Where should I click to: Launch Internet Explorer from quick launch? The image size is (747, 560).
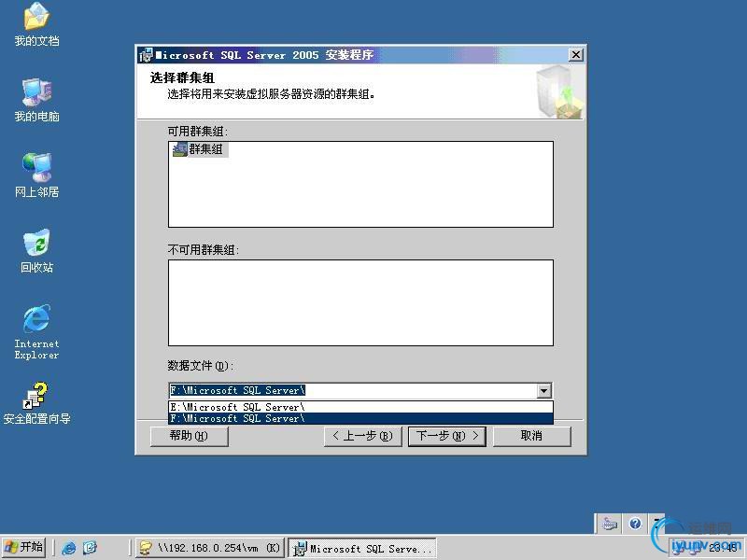[69, 548]
